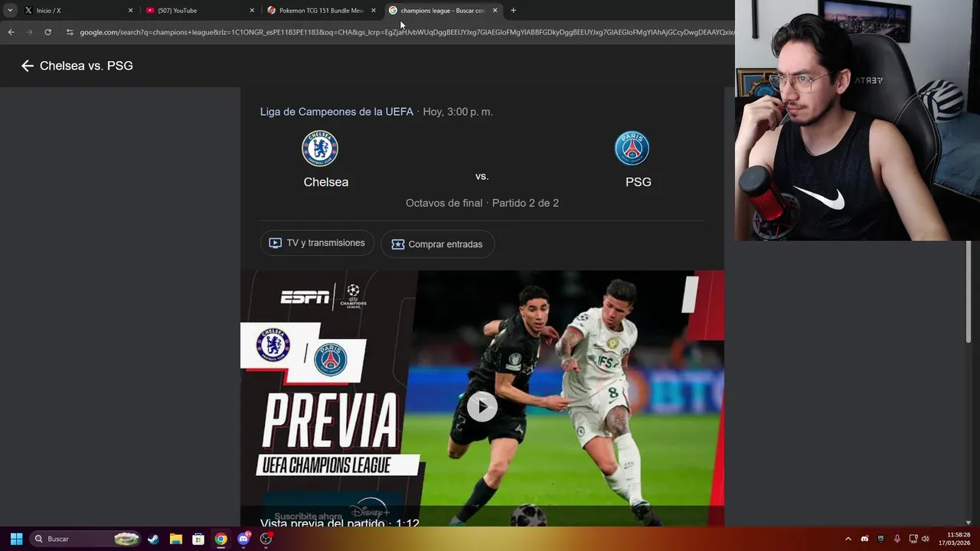Open Liga de Campeones de la UEFA link
This screenshot has width=980, height=551.
[x=337, y=112]
